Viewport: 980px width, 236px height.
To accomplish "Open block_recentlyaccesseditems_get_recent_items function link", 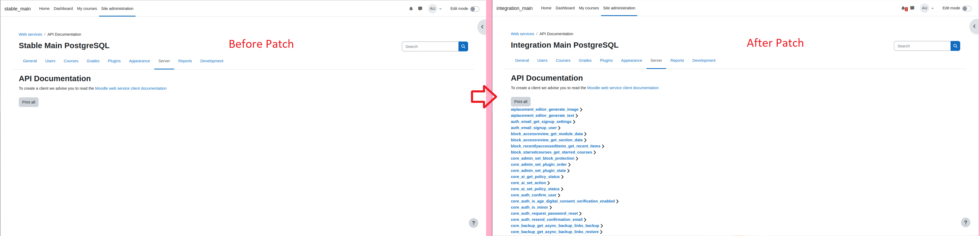I will click(x=555, y=146).
